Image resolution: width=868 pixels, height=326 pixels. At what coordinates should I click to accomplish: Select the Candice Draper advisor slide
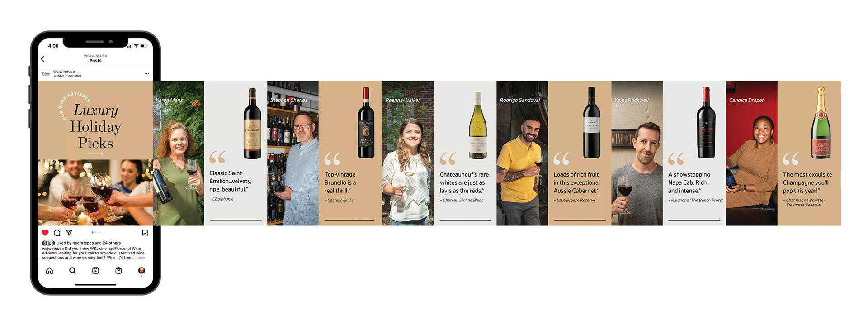point(752,153)
